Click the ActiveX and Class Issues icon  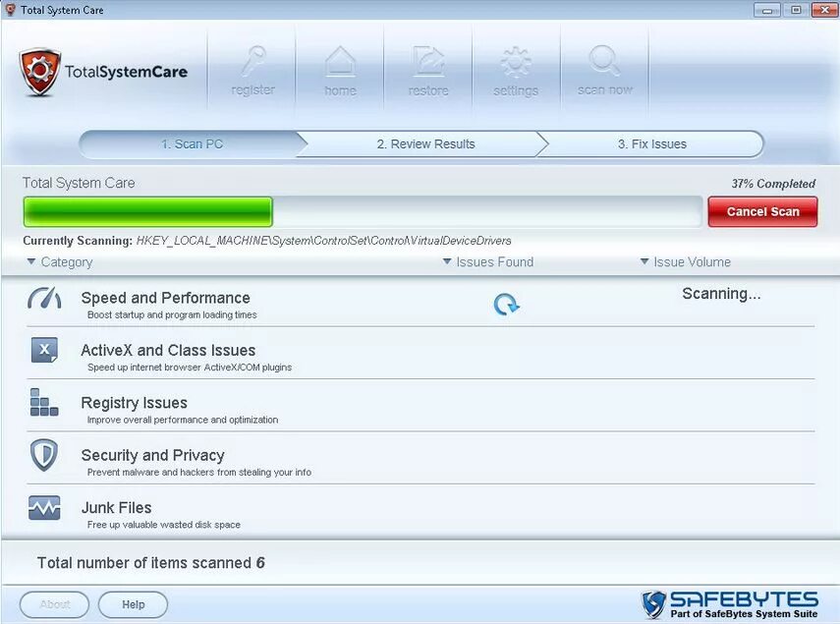click(x=43, y=350)
